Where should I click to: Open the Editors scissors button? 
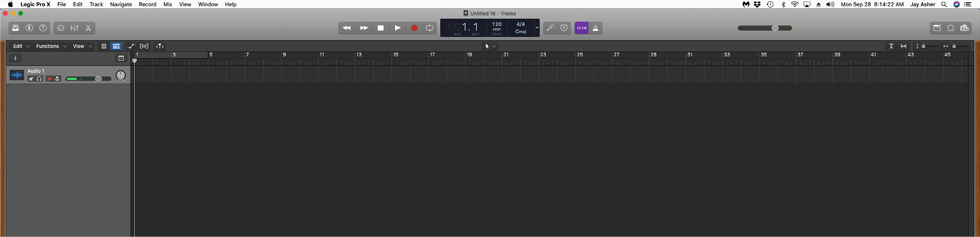[x=88, y=28]
